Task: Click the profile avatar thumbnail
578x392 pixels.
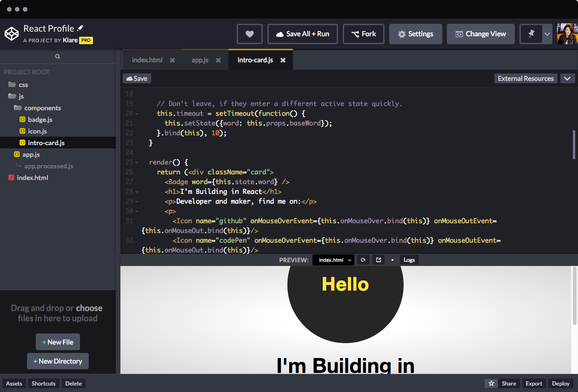Action: pyautogui.click(x=568, y=33)
